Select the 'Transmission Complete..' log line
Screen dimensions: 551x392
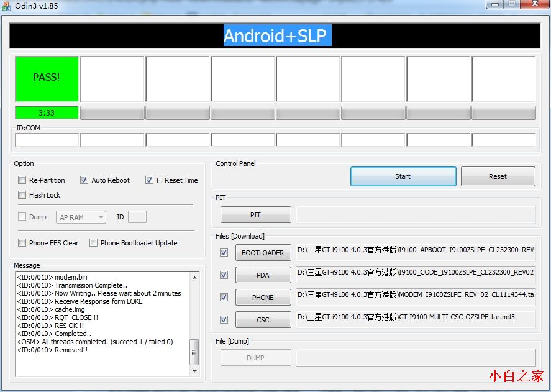[73, 285]
